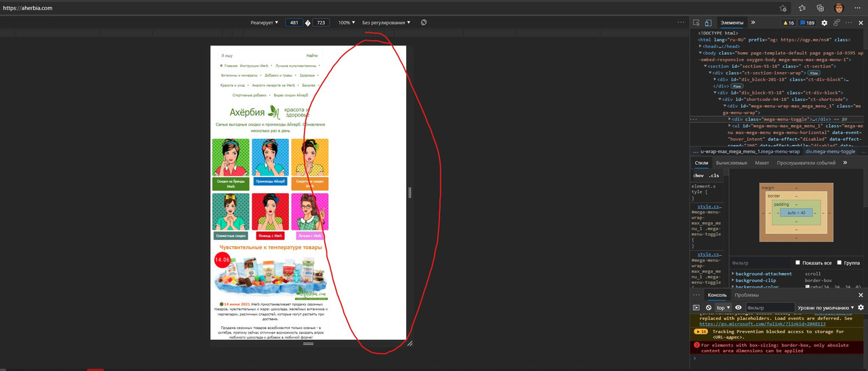Switch to Прослушиватели событий tab
This screenshot has height=371, width=868.
(806, 163)
